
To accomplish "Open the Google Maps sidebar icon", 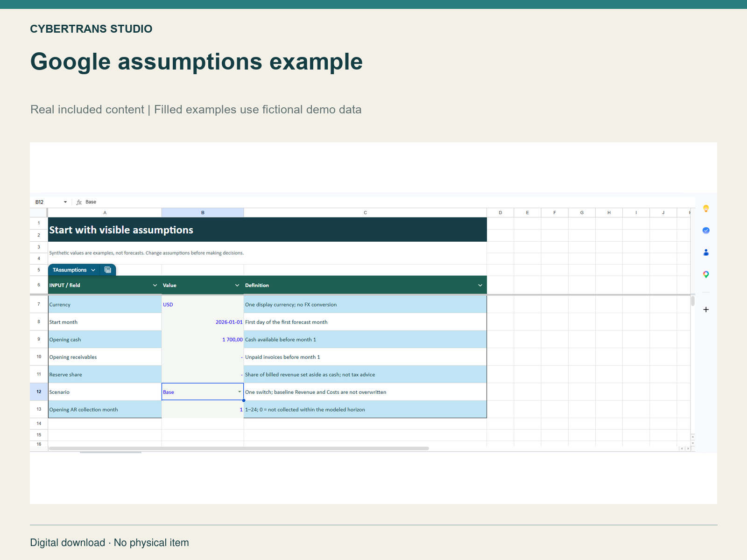I will [x=706, y=274].
